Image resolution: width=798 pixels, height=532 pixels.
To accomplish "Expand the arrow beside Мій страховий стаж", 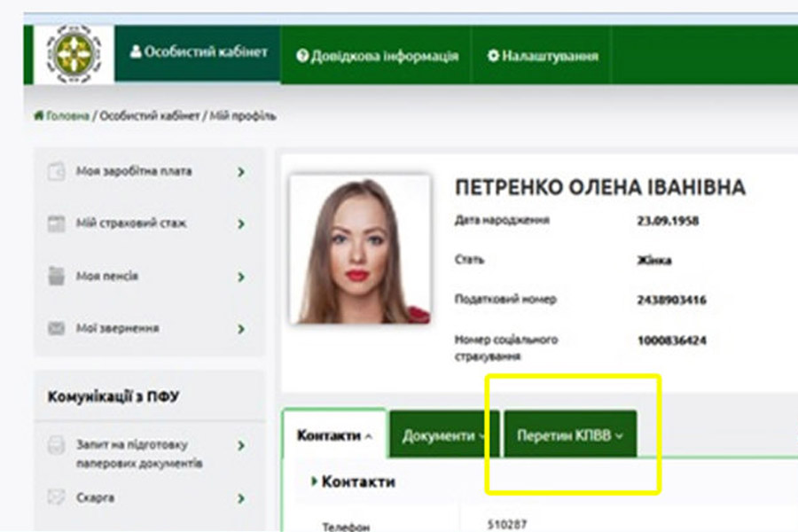I will (x=241, y=224).
